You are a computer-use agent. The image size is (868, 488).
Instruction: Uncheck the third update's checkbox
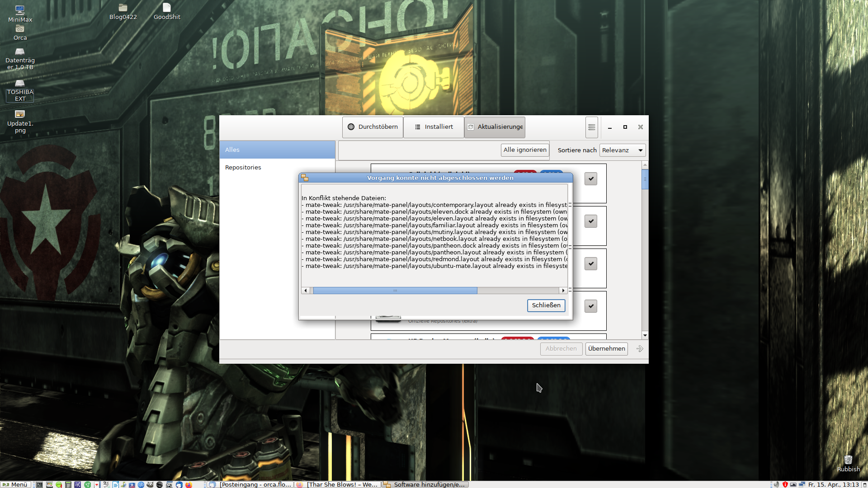point(590,263)
